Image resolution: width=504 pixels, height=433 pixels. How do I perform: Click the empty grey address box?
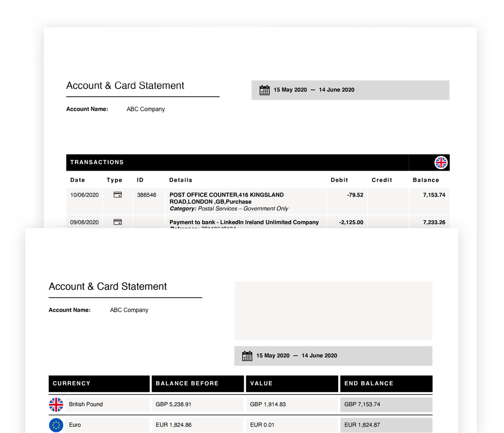[333, 311]
